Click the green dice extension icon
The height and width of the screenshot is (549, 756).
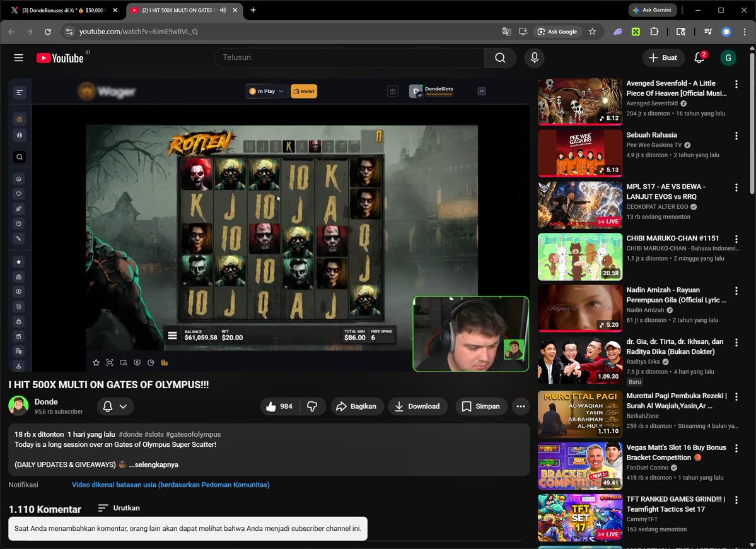pos(636,32)
